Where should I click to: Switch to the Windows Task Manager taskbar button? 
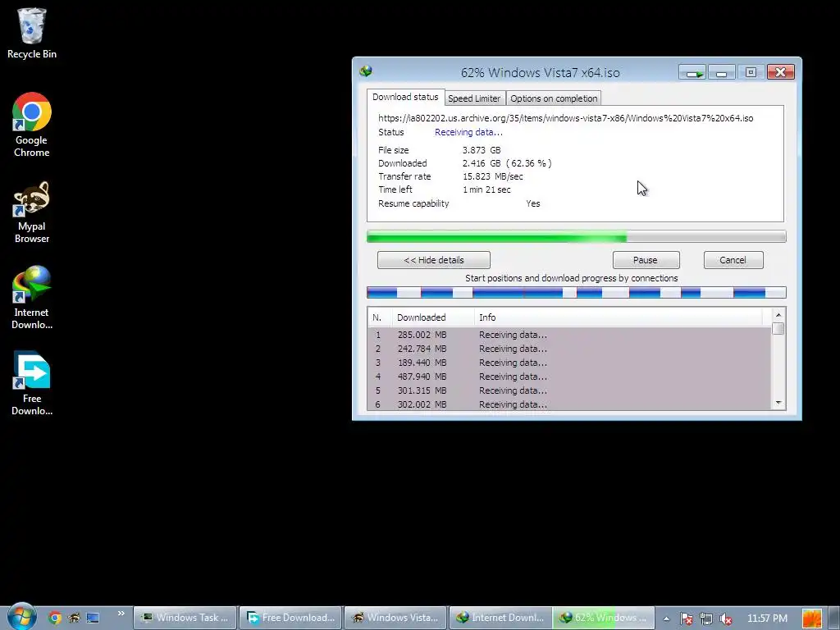185,618
